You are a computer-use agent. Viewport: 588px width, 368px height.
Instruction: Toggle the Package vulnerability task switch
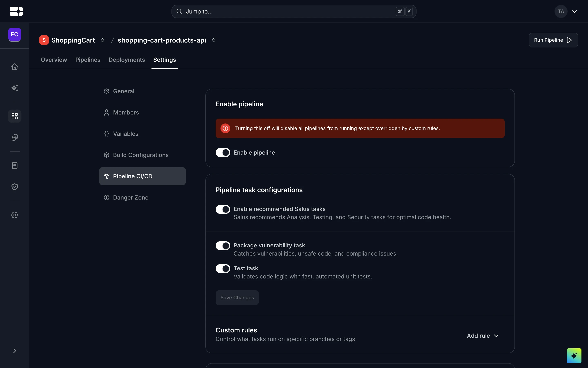point(223,246)
